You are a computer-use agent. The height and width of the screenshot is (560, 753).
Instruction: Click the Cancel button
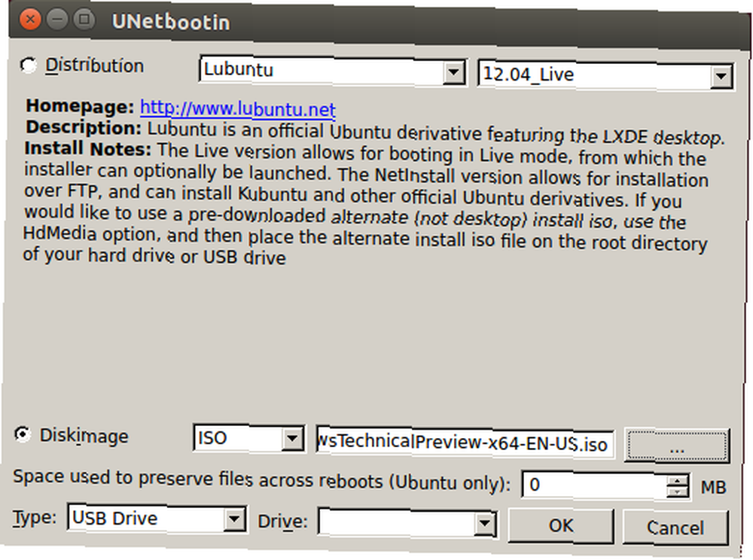[675, 528]
